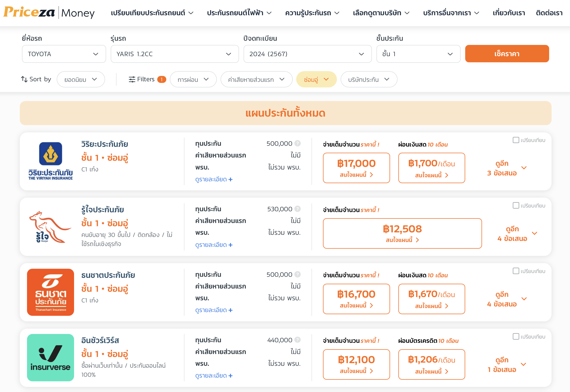Click the orange เช็คราคา button

coord(507,54)
